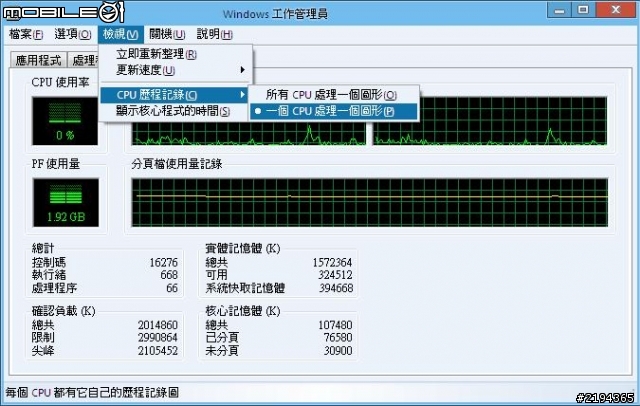Switch to the partly hidden 處理程序 tab

click(83, 60)
